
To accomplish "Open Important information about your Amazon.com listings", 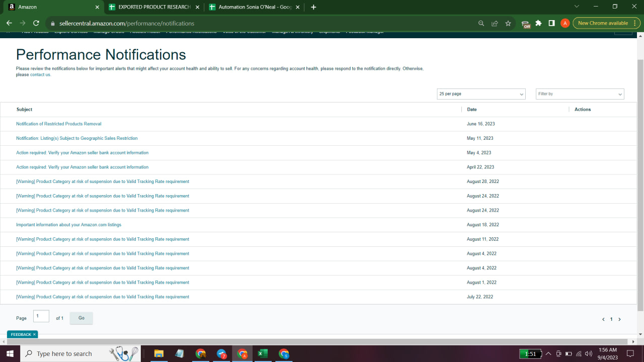I will click(x=68, y=225).
